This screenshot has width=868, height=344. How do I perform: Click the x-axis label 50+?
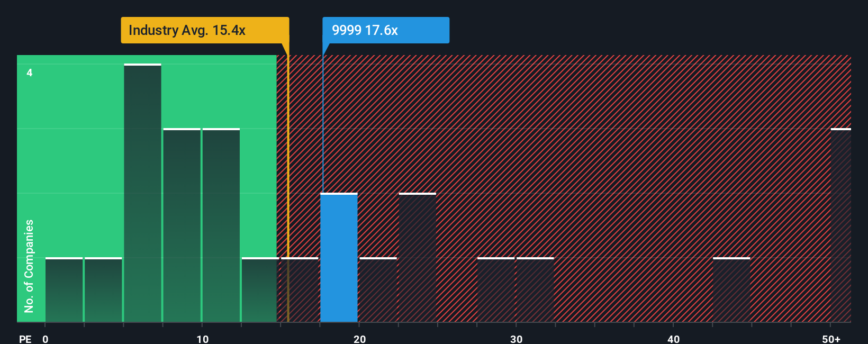pyautogui.click(x=831, y=339)
